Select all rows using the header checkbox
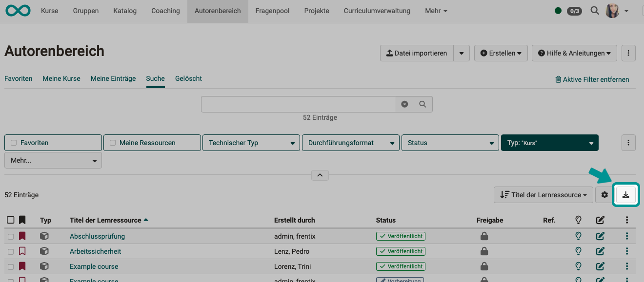The image size is (644, 282). 11,220
